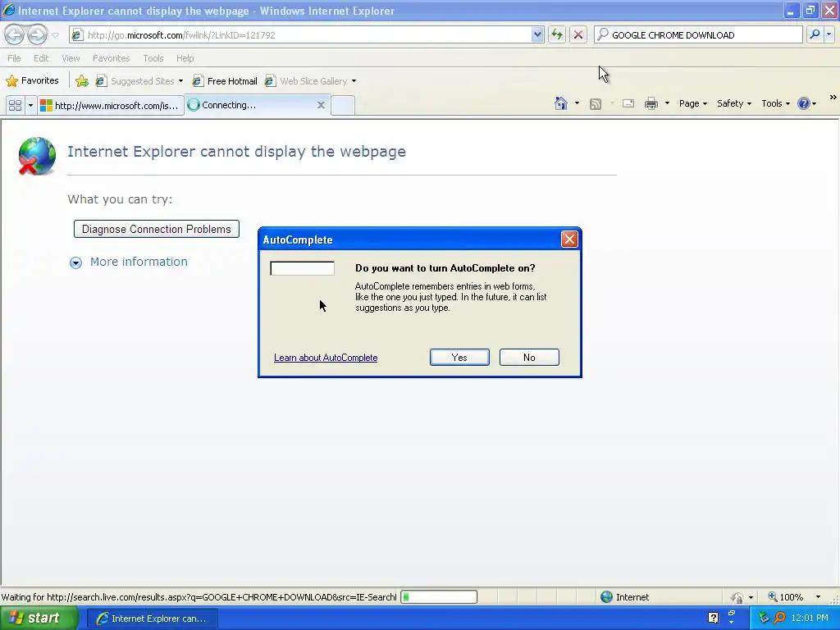Click the address bar URL field

coord(300,34)
